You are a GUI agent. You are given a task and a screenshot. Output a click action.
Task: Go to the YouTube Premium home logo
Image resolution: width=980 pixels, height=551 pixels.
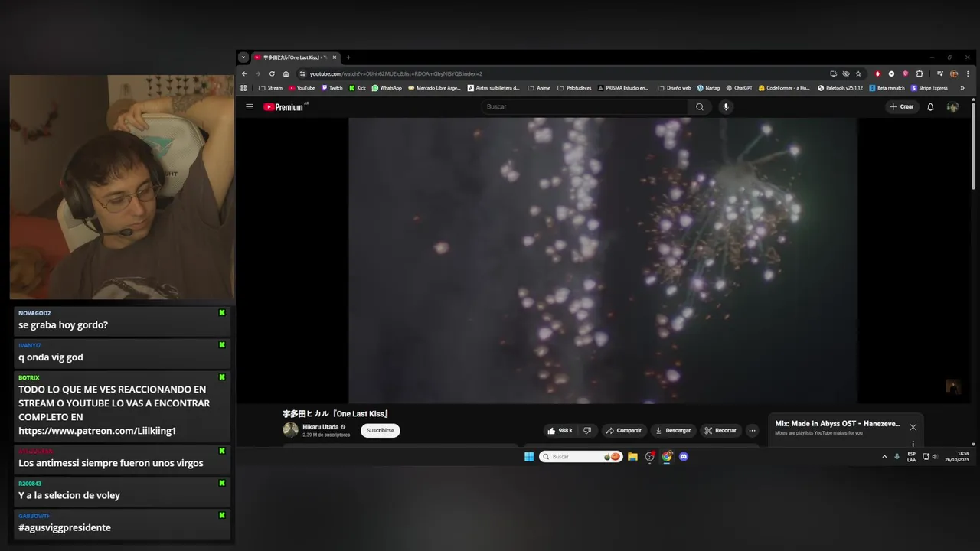[284, 107]
